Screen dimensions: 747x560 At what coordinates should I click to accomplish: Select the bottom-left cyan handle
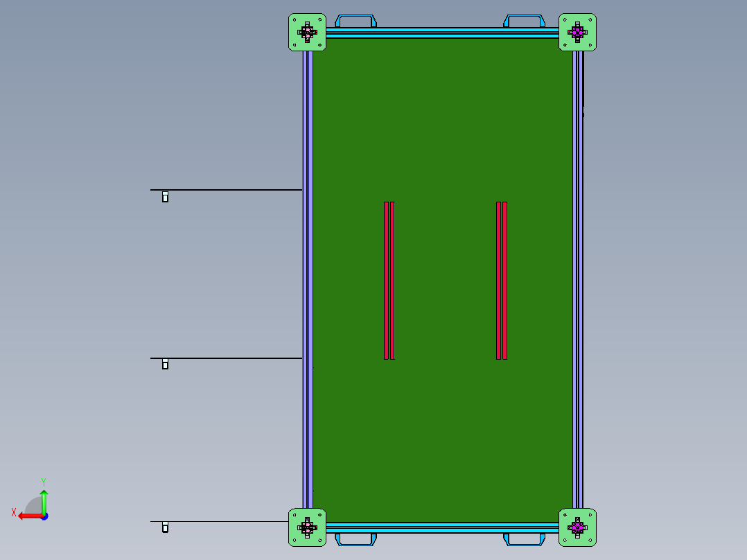(356, 539)
